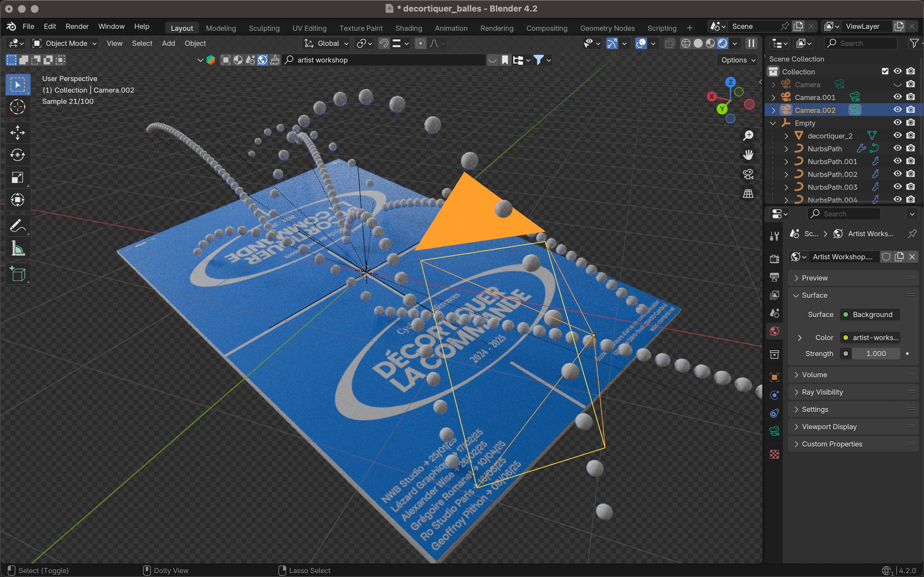The width and height of the screenshot is (924, 577).
Task: Hide Camera.001 with its eye icon
Action: point(897,97)
